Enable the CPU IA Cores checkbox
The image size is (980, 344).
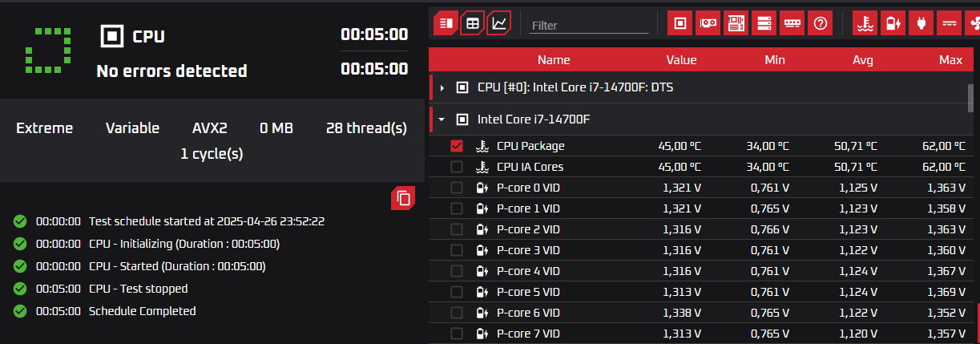457,167
